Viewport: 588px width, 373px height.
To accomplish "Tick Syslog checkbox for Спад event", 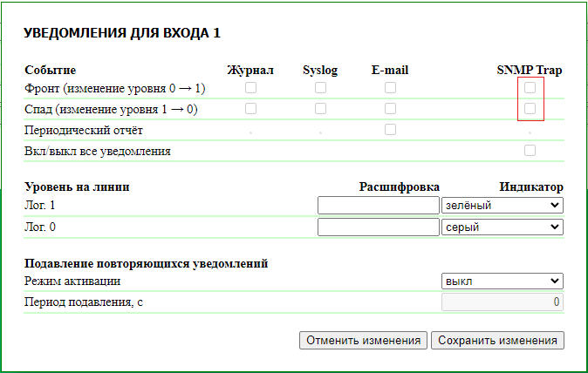I will coord(320,108).
